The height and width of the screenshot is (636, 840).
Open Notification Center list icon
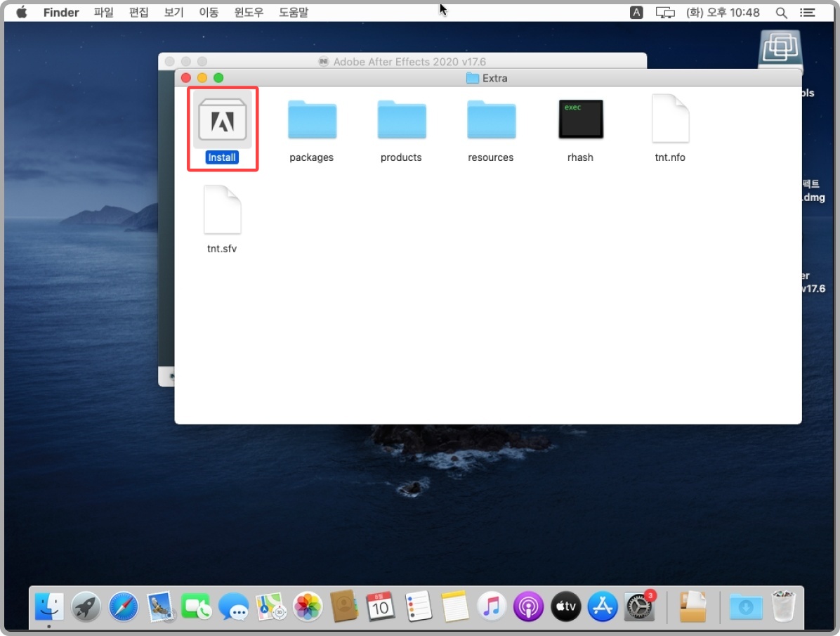pyautogui.click(x=807, y=13)
